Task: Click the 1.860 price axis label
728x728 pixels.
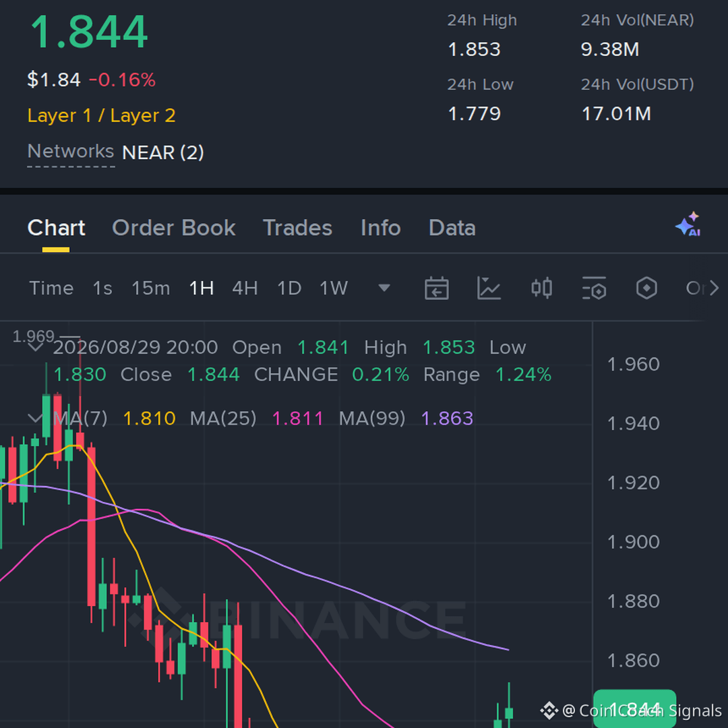Action: (633, 661)
